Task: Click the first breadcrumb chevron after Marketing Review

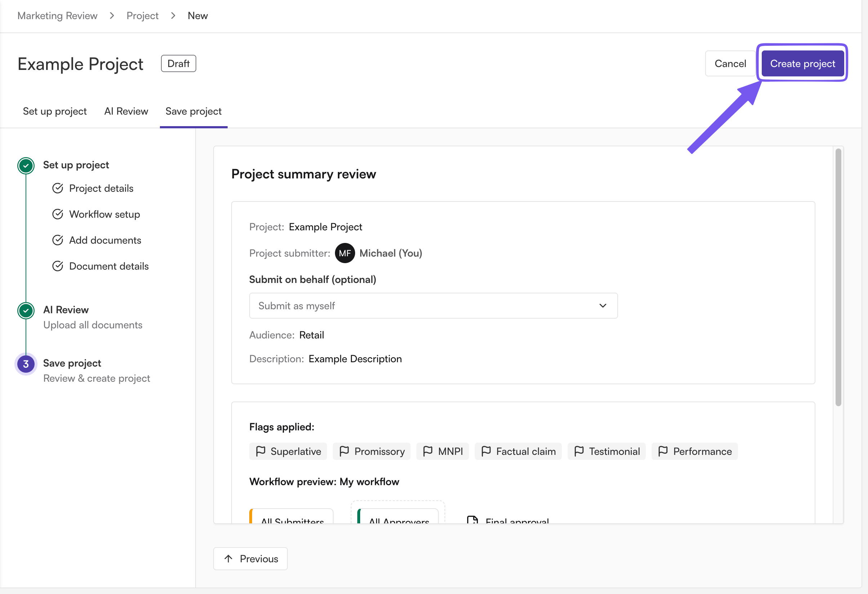Action: 112,16
